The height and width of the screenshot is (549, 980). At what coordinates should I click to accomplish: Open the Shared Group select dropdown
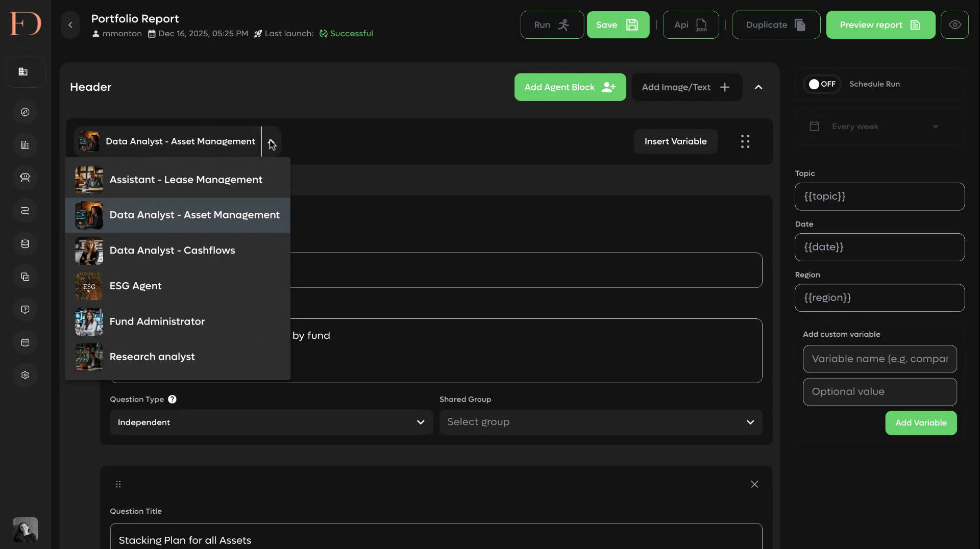[601, 422]
